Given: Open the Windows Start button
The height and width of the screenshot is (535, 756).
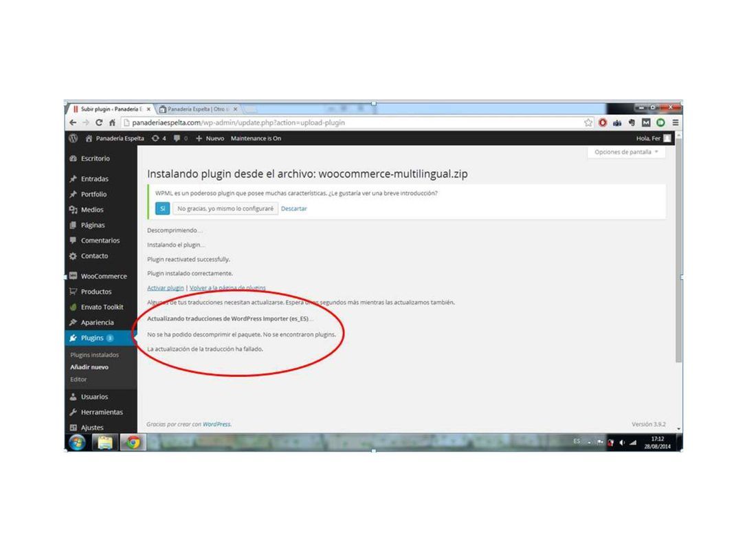Looking at the screenshot, I should pyautogui.click(x=77, y=442).
